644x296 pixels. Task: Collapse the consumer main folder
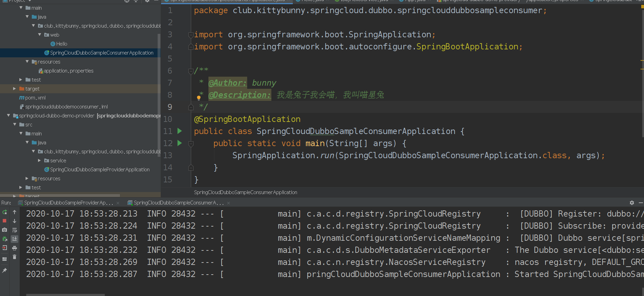pyautogui.click(x=21, y=8)
